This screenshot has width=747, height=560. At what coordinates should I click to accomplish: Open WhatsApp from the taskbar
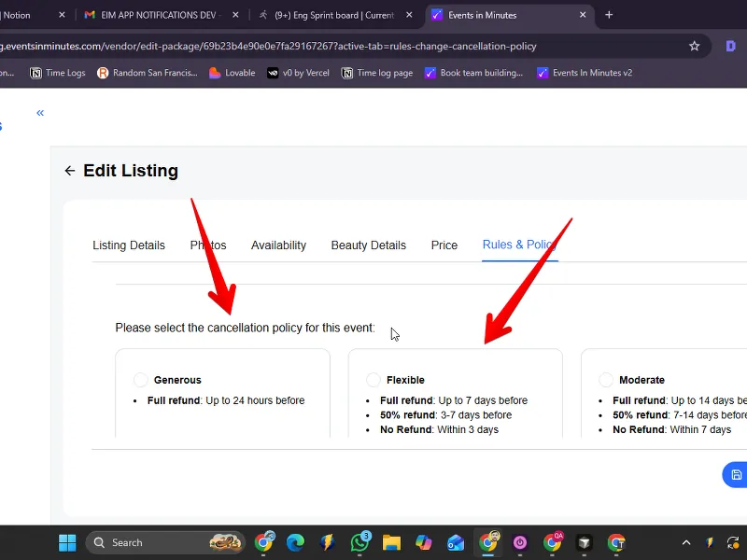(x=359, y=542)
